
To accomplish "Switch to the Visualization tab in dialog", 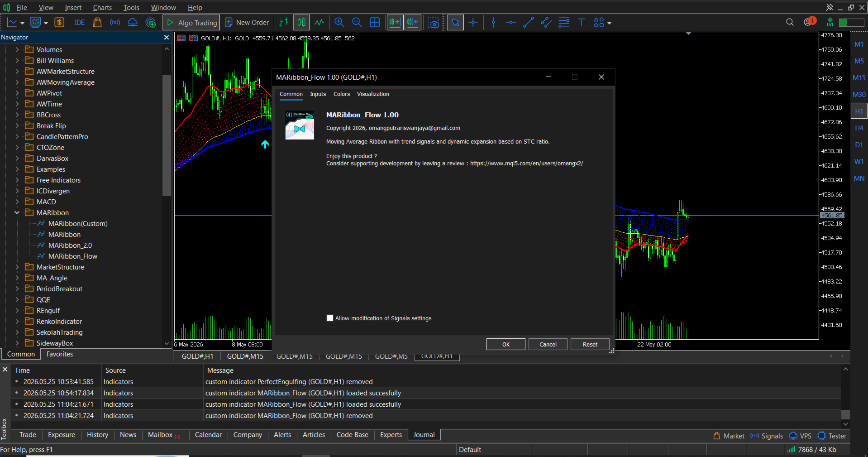I will (373, 94).
